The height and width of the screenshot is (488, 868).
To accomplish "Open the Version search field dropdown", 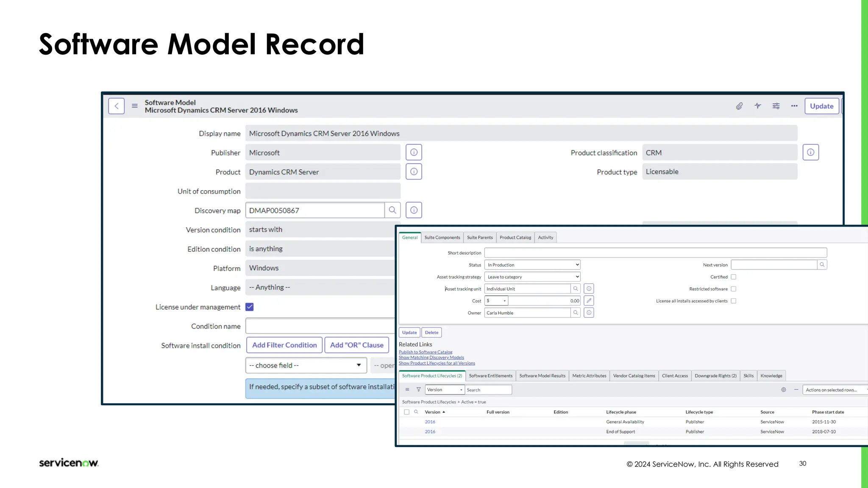I will pyautogui.click(x=445, y=390).
